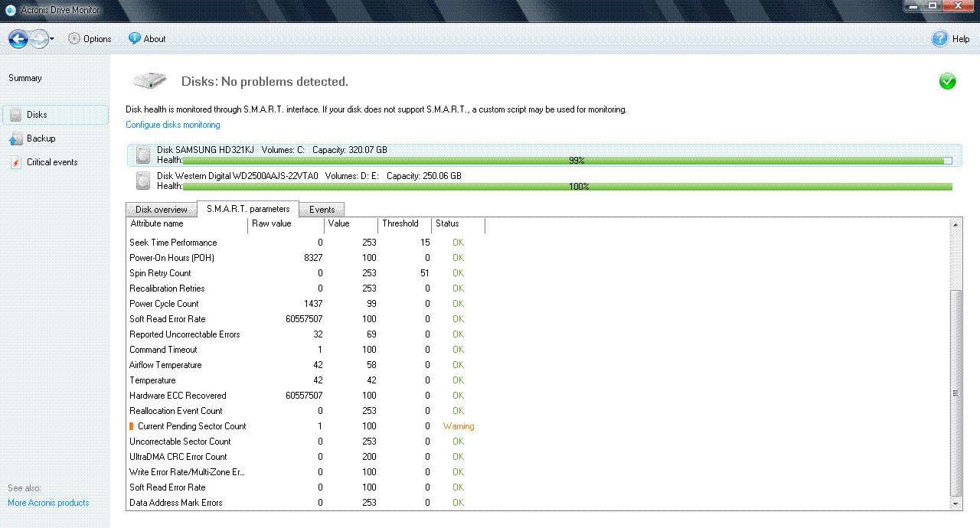Click the green checkmark status icon
Image resolution: width=980 pixels, height=528 pixels.
(947, 81)
